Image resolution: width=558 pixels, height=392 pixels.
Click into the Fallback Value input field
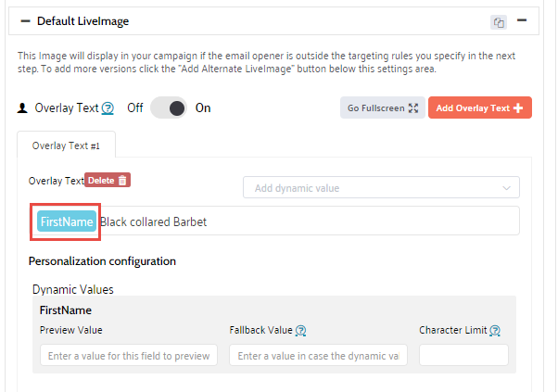(318, 355)
